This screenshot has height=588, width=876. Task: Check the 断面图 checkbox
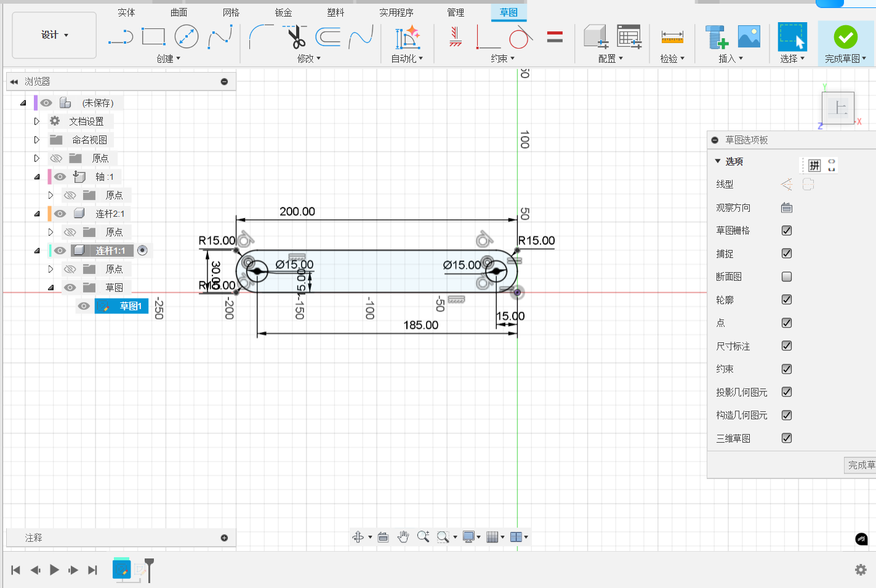787,276
